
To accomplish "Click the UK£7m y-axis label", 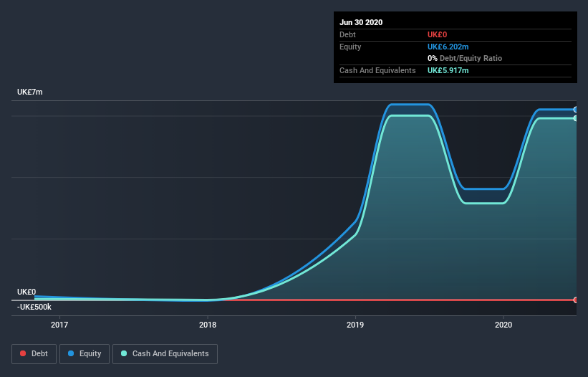I will [29, 92].
